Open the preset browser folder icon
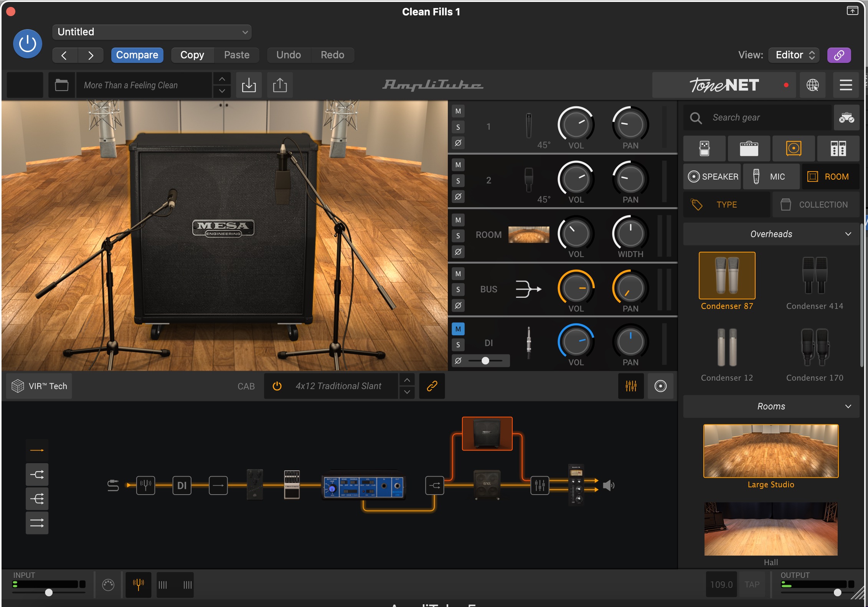Image resolution: width=868 pixels, height=607 pixels. [x=61, y=85]
